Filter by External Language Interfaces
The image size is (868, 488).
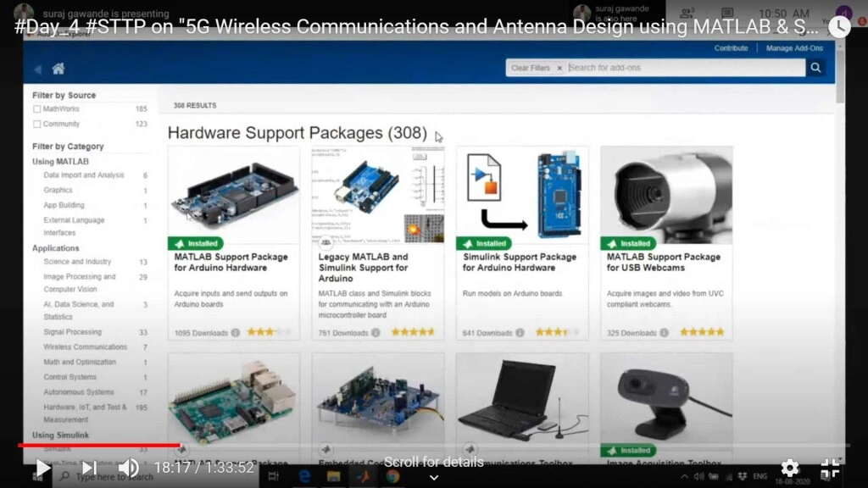pyautogui.click(x=74, y=226)
